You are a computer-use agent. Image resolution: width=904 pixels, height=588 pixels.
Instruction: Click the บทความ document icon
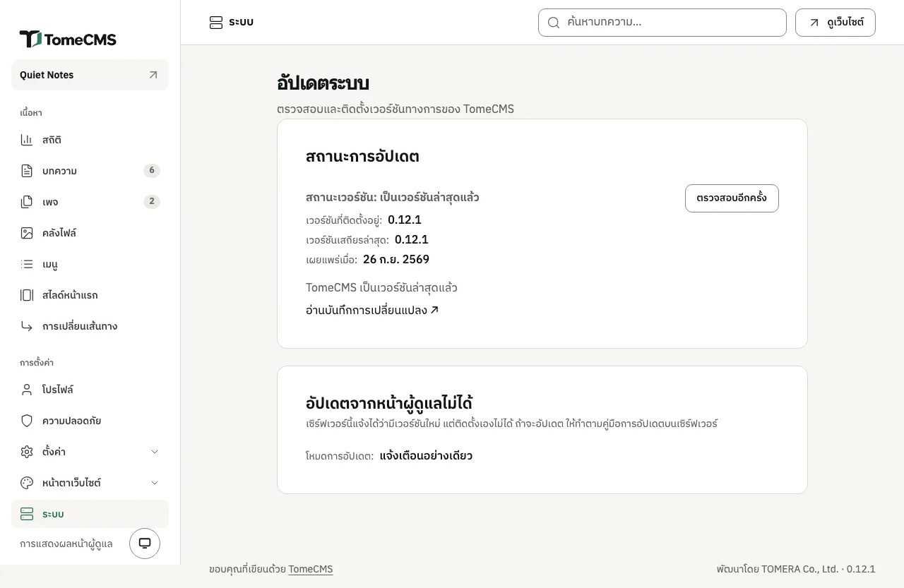[27, 171]
